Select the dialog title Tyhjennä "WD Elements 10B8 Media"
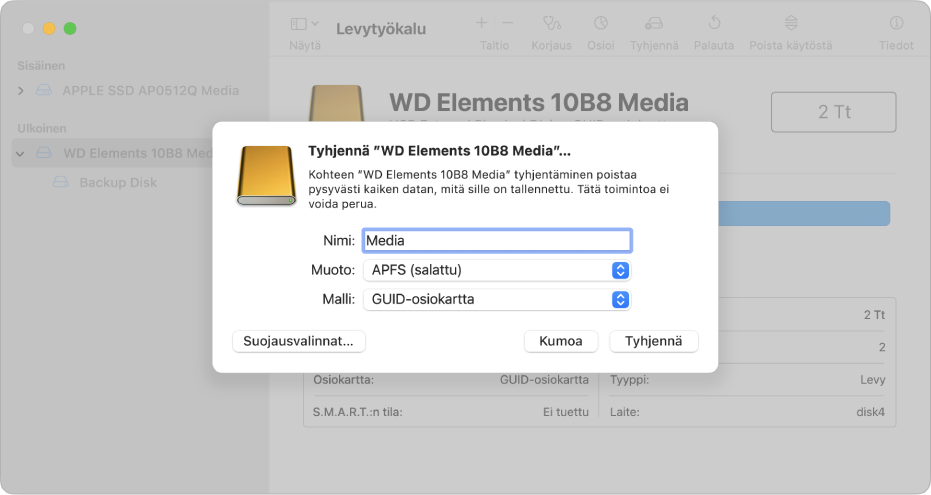931x495 pixels. coord(439,151)
